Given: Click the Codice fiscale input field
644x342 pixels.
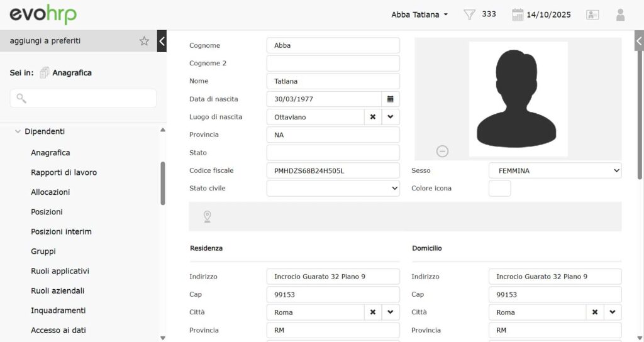Looking at the screenshot, I should click(x=333, y=170).
